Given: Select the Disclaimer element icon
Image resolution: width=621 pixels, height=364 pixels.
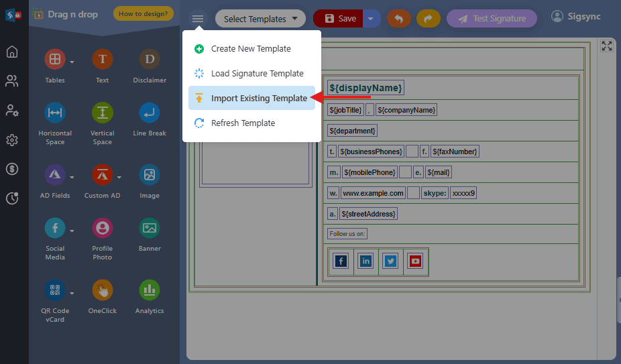Looking at the screenshot, I should point(150,59).
